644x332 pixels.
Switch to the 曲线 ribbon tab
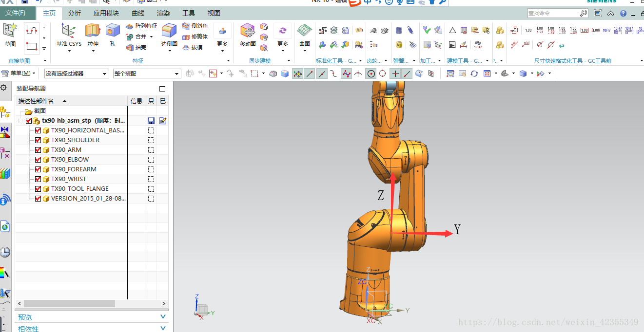point(138,13)
